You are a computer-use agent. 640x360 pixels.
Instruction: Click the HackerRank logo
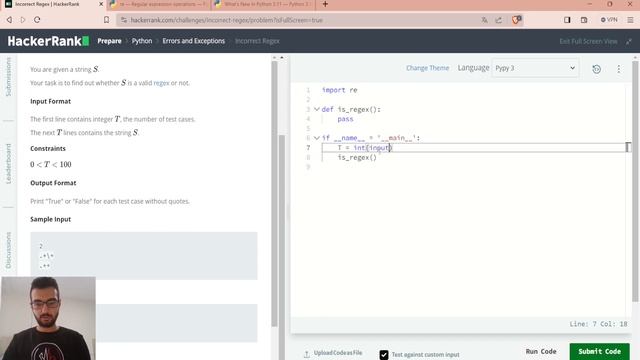[x=48, y=41]
